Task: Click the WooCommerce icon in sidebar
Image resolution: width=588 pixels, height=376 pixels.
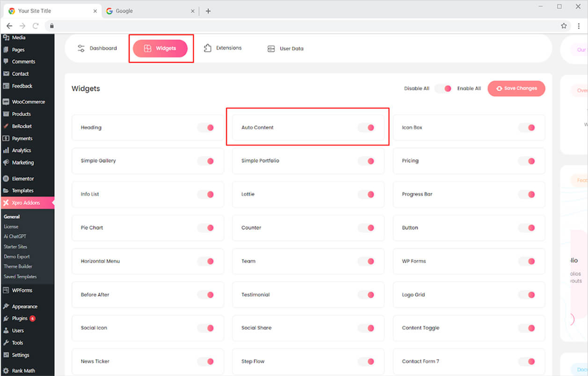Action: pyautogui.click(x=6, y=102)
